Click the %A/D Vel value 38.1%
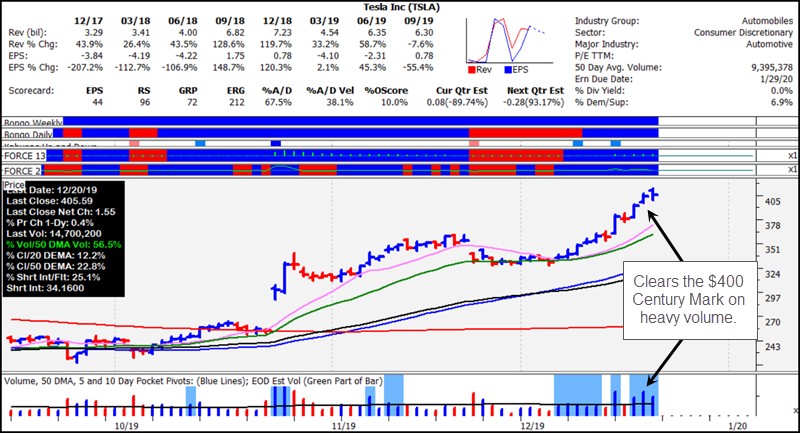The image size is (800, 433). point(340,102)
